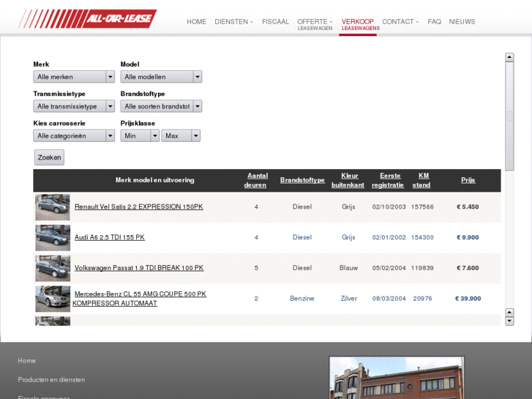Screen dimensions: 532x399
Task: Open the FAQ page
Action: (434, 22)
